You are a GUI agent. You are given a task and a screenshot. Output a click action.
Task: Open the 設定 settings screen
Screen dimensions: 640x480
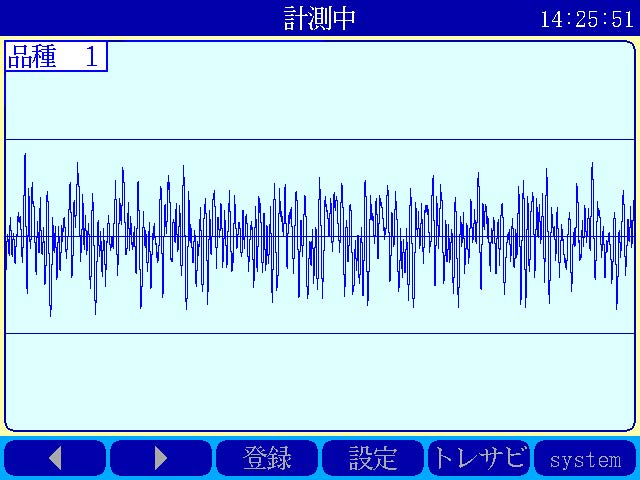point(373,458)
